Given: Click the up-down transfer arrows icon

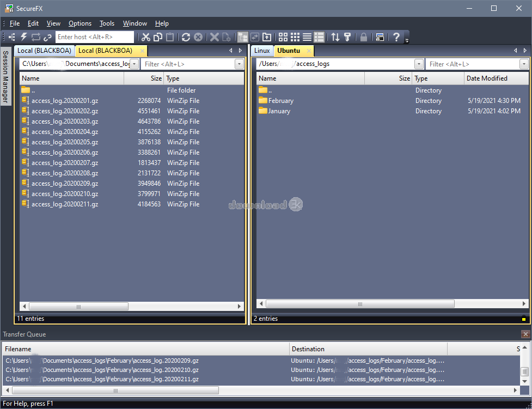Looking at the screenshot, I should (x=335, y=37).
